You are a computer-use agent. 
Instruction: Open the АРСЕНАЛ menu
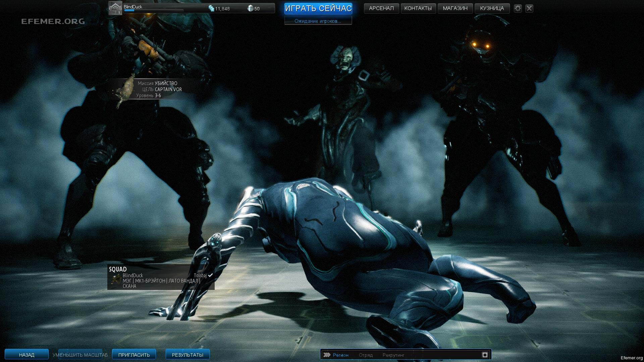coord(381,8)
